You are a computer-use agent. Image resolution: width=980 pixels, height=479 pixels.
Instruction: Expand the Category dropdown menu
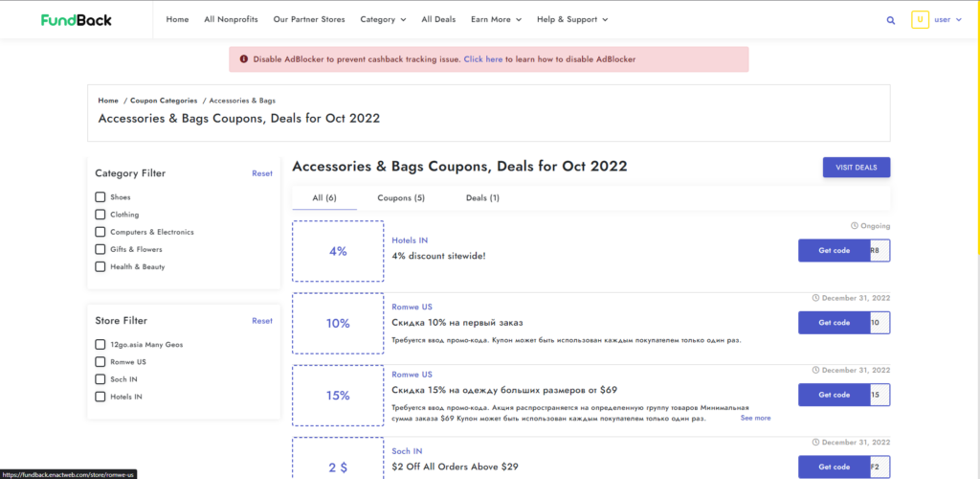[x=383, y=19]
